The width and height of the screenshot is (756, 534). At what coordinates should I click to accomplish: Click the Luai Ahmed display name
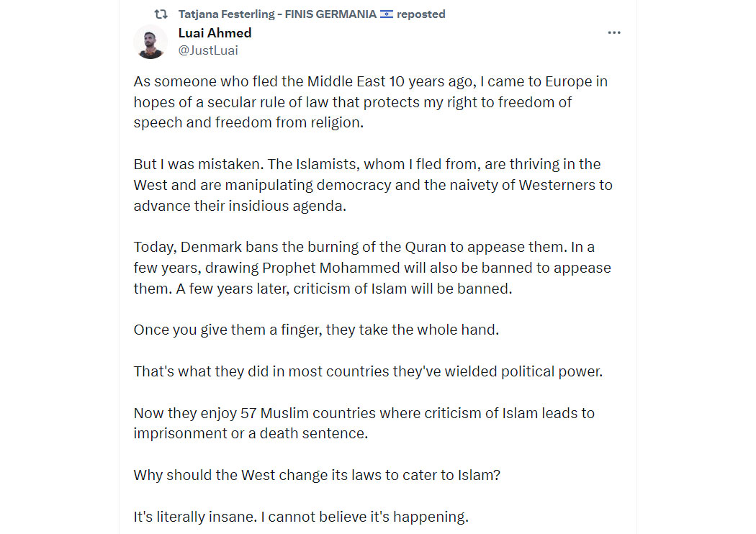(x=215, y=33)
